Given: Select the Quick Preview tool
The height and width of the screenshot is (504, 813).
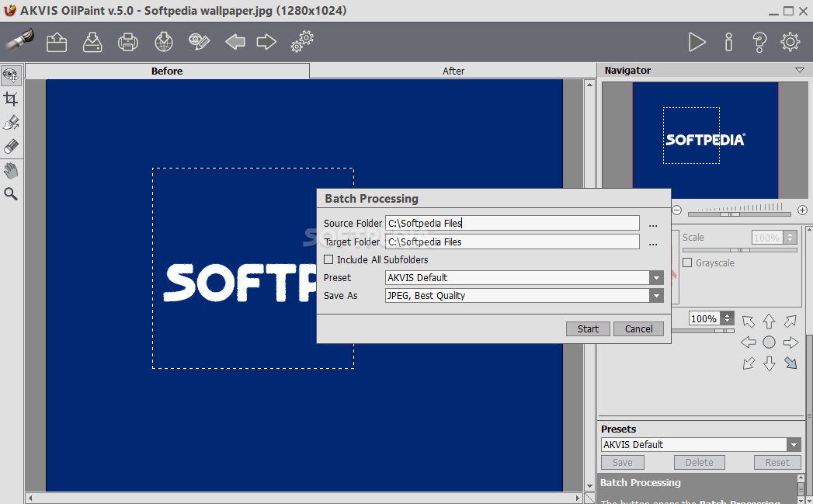Looking at the screenshot, I should 11,75.
